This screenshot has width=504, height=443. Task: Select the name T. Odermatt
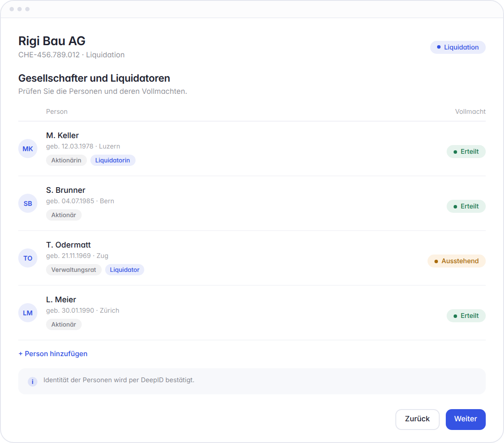69,245
